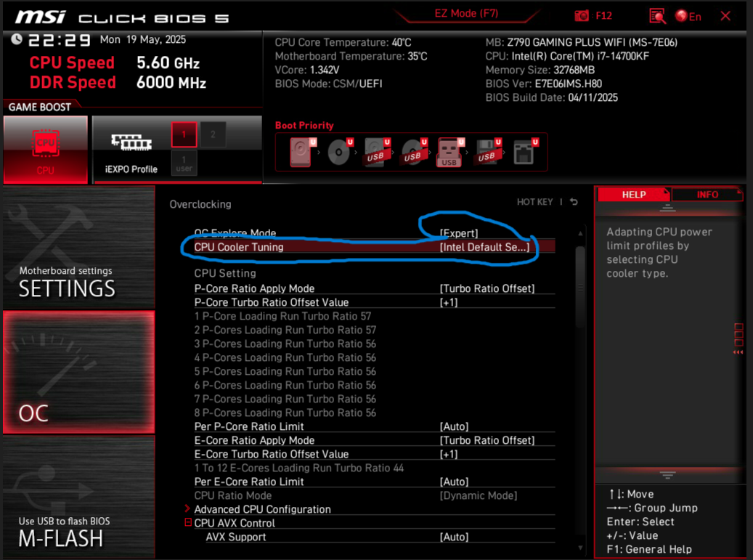
Task: Open the BIOS search icon
Action: (x=657, y=16)
